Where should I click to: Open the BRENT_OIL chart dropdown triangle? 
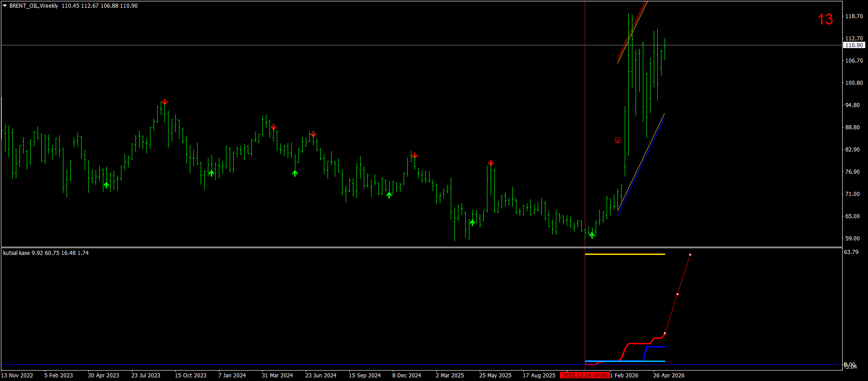pos(5,6)
